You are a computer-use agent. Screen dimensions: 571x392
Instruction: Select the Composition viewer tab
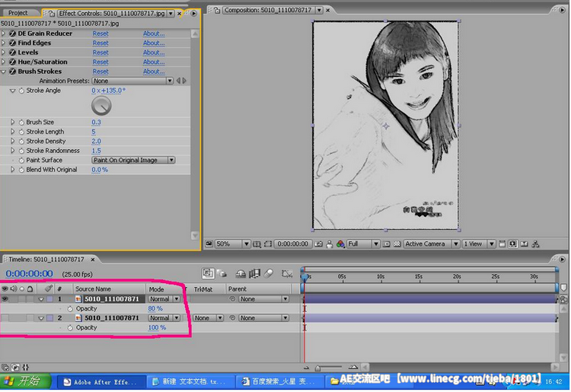click(x=268, y=10)
